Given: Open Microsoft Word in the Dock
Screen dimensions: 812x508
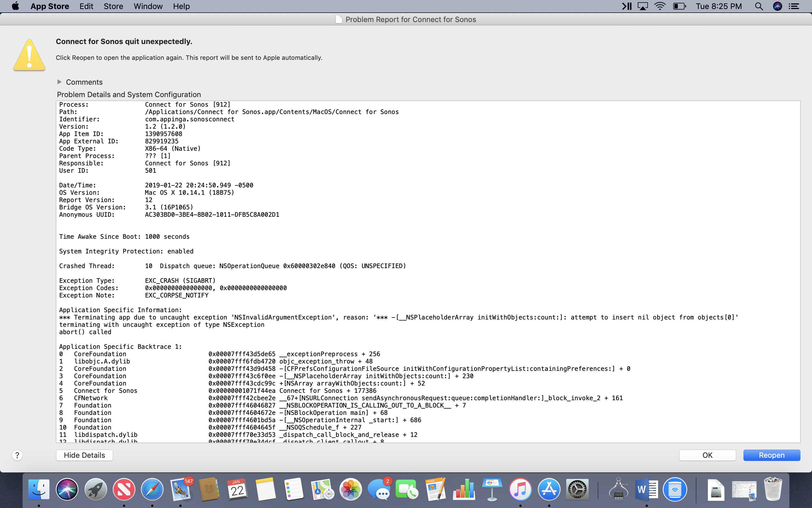Looking at the screenshot, I should (x=646, y=489).
